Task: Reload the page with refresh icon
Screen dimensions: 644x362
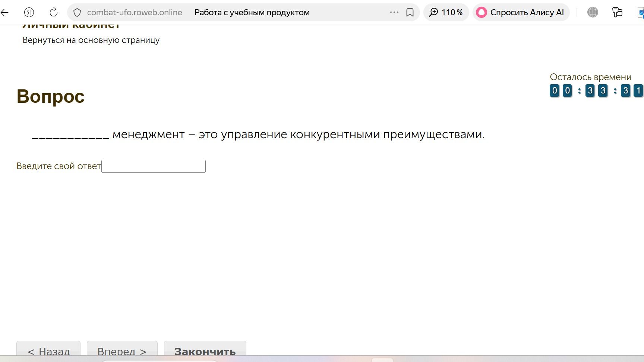Action: coord(54,12)
